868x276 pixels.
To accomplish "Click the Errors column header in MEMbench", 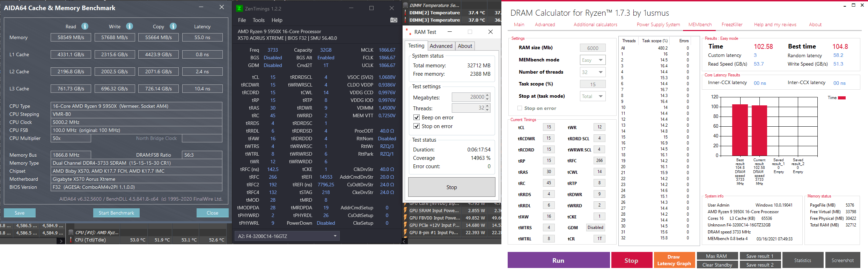I will point(684,41).
